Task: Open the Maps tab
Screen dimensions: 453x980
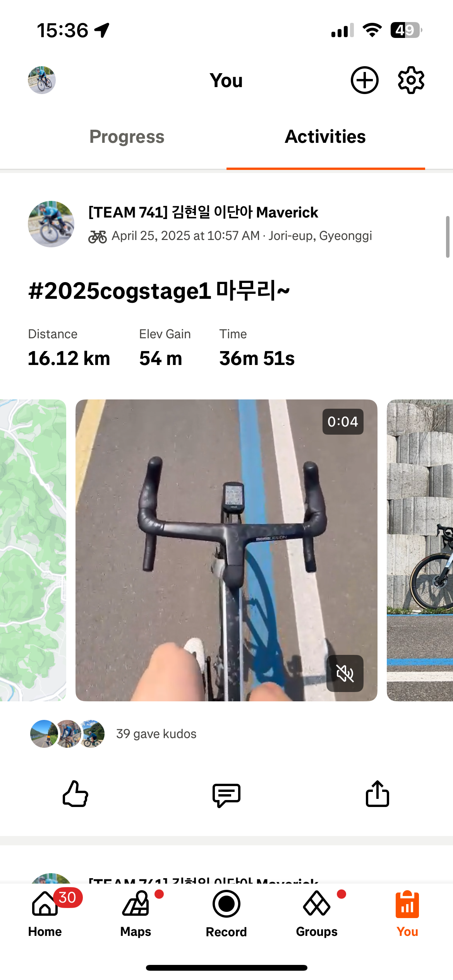Action: (136, 914)
